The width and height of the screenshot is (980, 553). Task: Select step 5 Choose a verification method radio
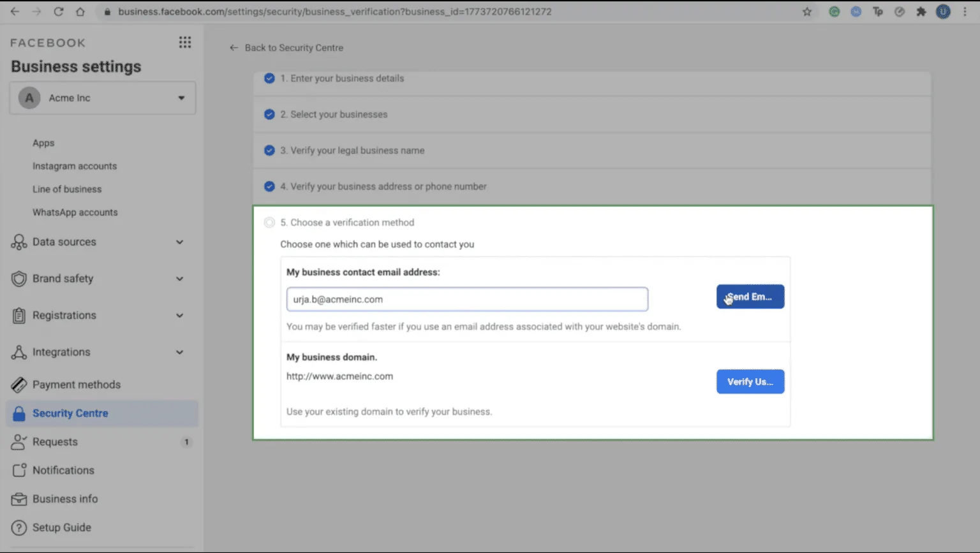click(269, 223)
